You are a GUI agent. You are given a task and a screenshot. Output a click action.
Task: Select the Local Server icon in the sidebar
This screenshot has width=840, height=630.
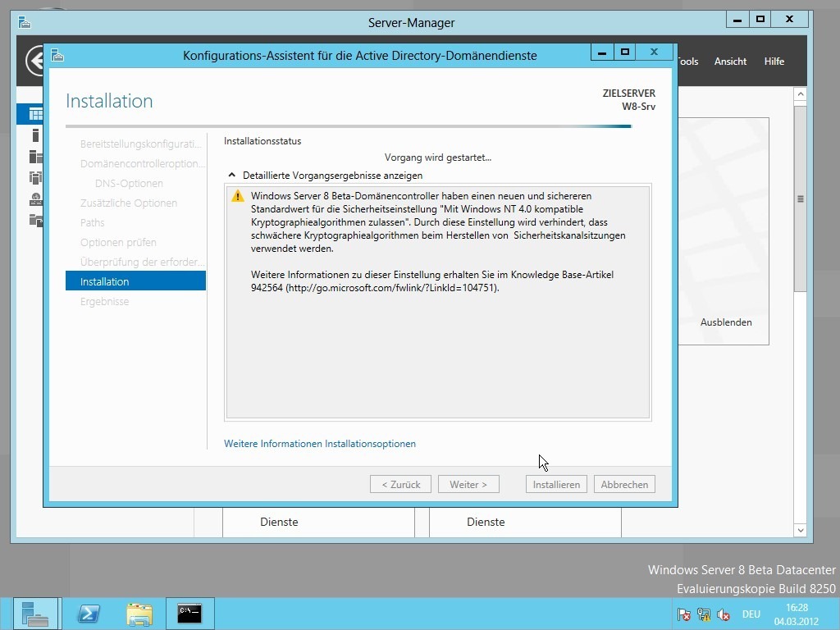tap(35, 135)
